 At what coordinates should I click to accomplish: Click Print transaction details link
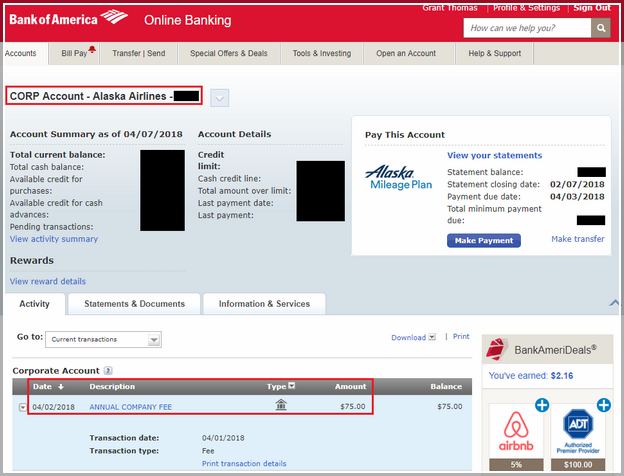244,464
